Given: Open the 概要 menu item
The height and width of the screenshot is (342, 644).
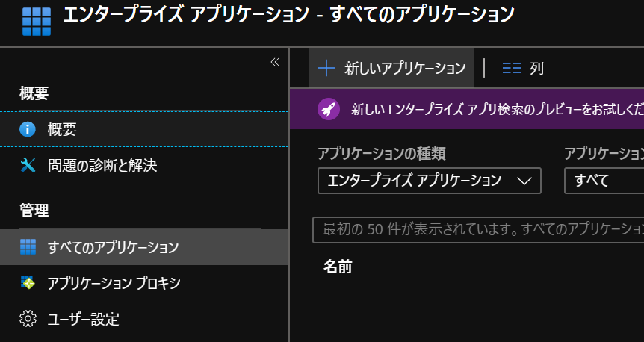Looking at the screenshot, I should tap(62, 129).
